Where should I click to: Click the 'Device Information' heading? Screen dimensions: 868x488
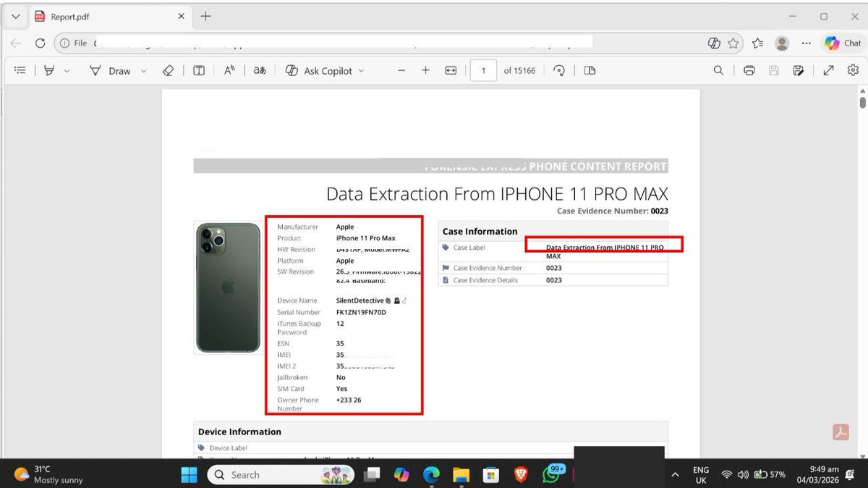[x=239, y=432]
